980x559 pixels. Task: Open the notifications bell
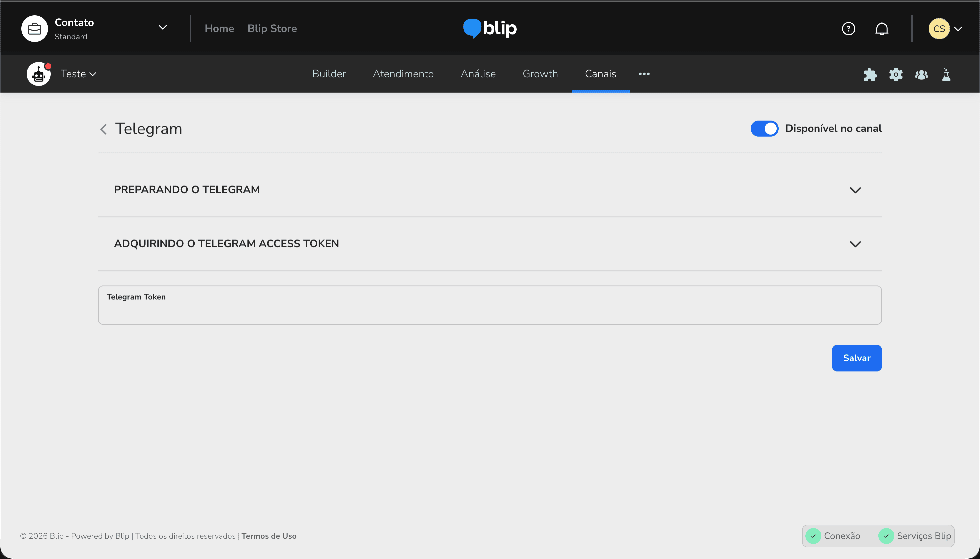[882, 29]
